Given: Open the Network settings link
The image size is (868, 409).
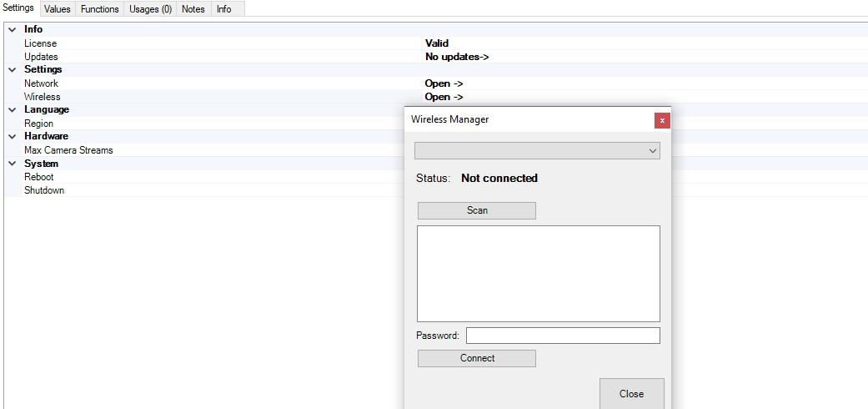Looking at the screenshot, I should coord(444,83).
